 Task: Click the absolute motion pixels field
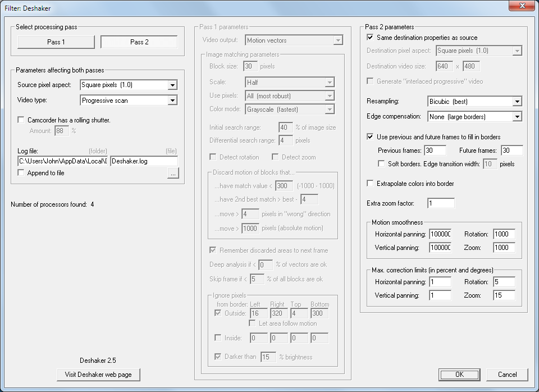[x=250, y=229]
